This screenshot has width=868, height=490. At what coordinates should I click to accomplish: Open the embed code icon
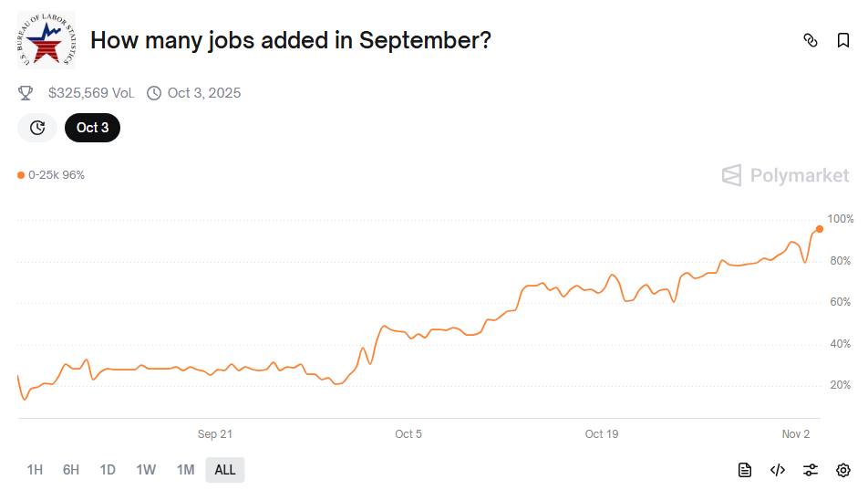click(778, 470)
